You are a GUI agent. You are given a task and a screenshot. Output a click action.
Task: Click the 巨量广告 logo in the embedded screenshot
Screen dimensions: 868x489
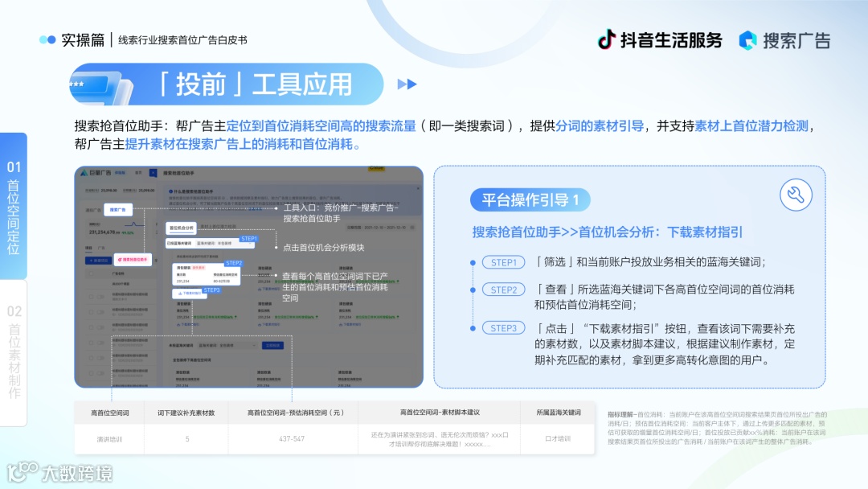[x=96, y=173]
